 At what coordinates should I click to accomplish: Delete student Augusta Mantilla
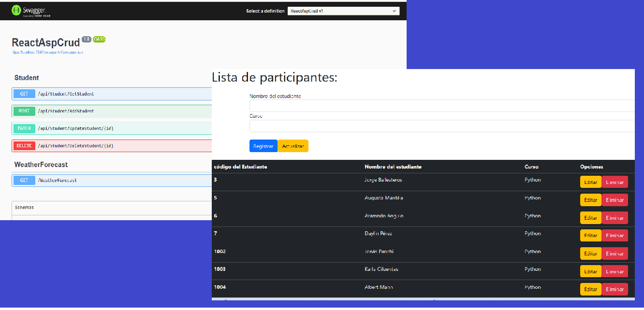point(615,200)
